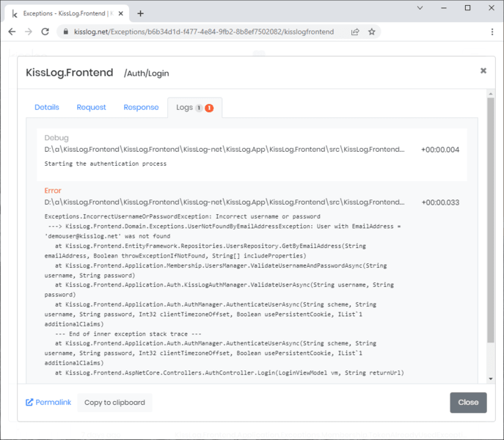Click the UsersRepository.GetByEmailAddress stack line
504x440 pixels.
[205, 251]
